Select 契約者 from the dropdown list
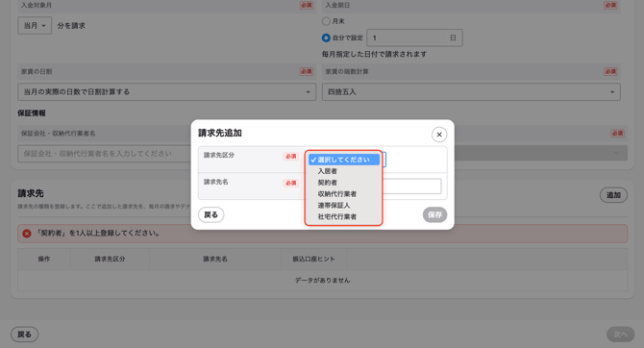644x348 pixels. point(344,183)
